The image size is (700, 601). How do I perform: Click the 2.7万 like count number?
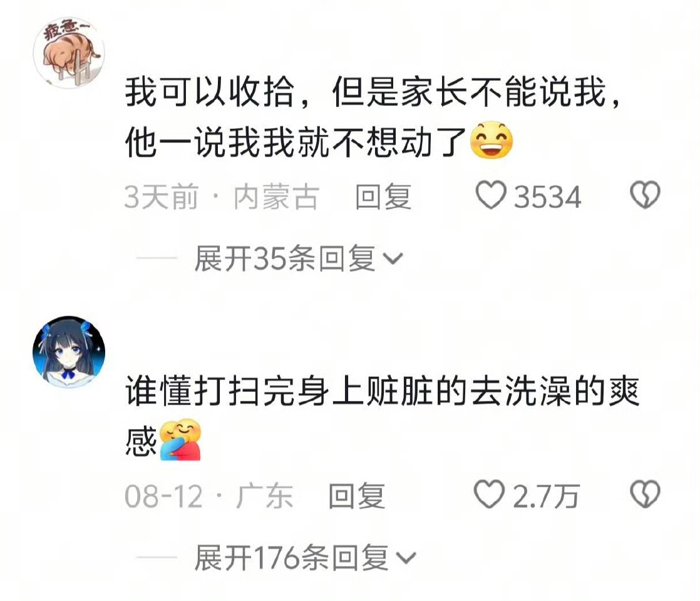tap(546, 496)
